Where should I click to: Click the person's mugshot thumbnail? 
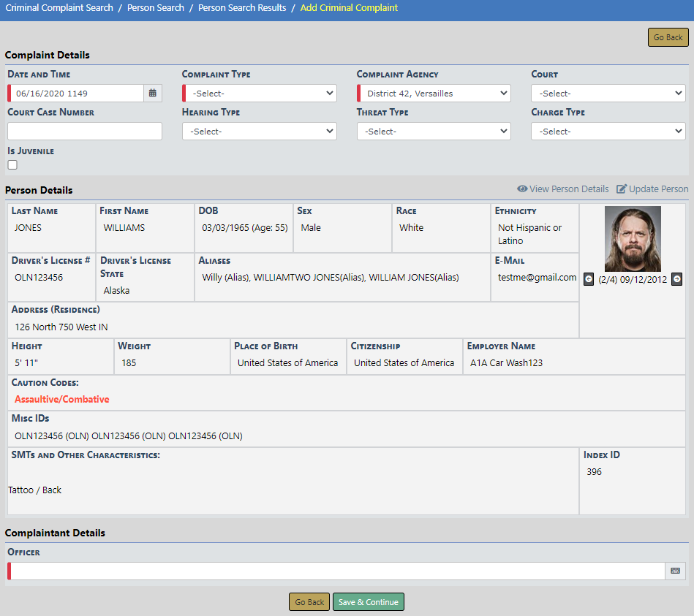point(633,239)
